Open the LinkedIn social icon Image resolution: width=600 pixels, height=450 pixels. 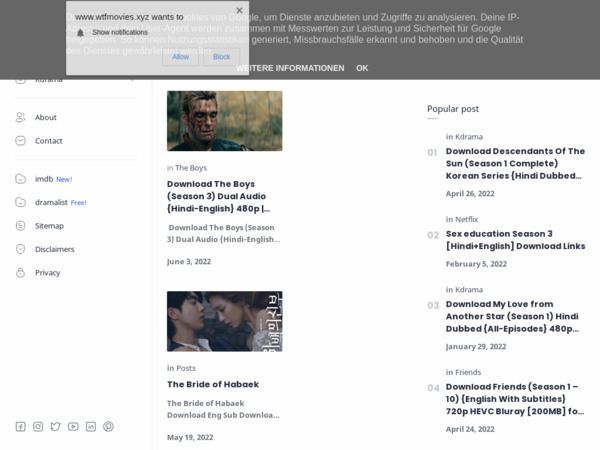[91, 426]
